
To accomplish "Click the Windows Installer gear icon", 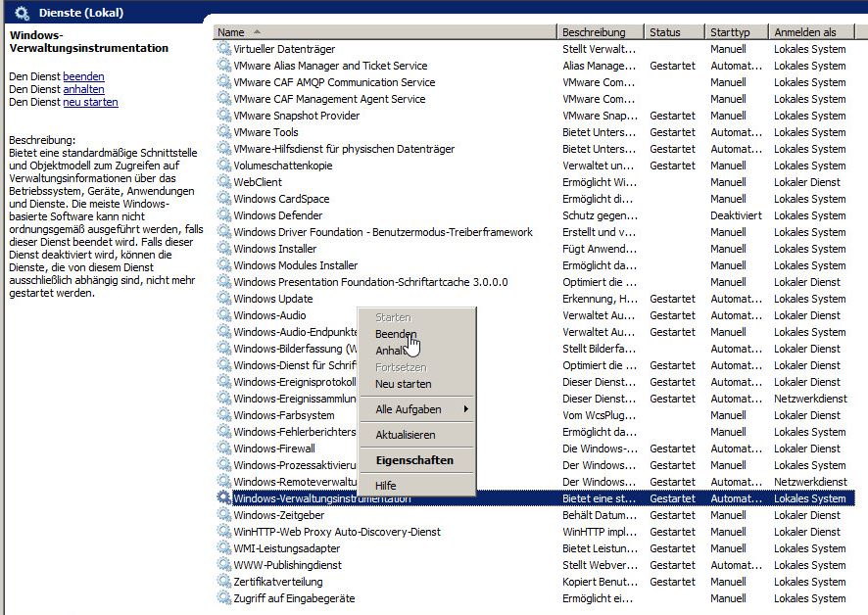I will (223, 249).
